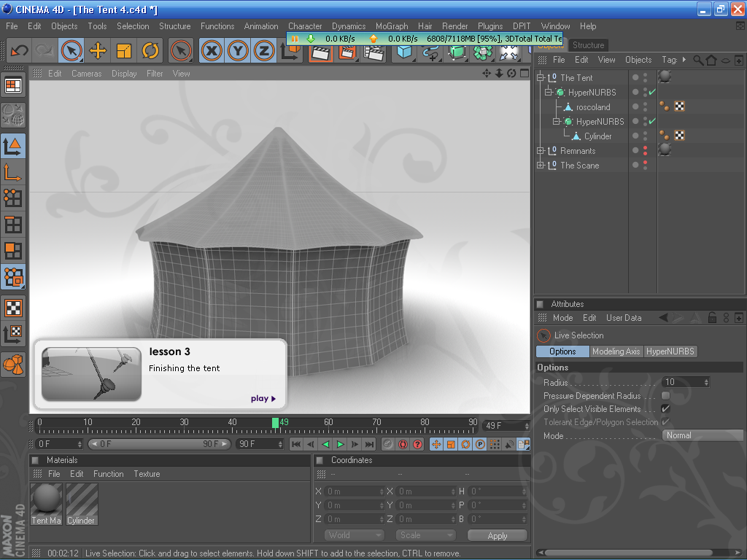Toggle the Y axis lock

(x=238, y=50)
